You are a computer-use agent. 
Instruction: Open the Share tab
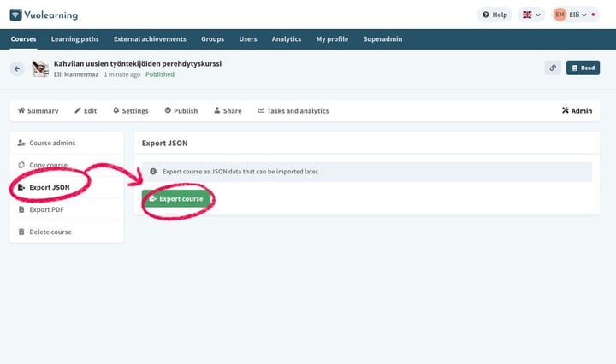coord(228,110)
